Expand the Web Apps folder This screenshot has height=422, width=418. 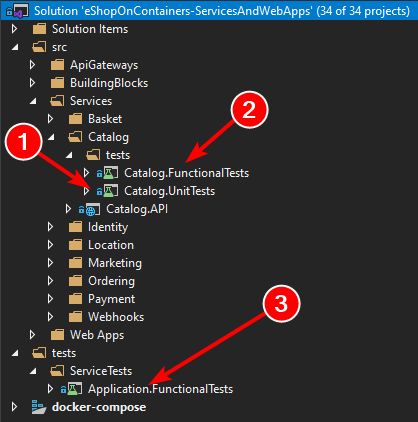(x=33, y=335)
